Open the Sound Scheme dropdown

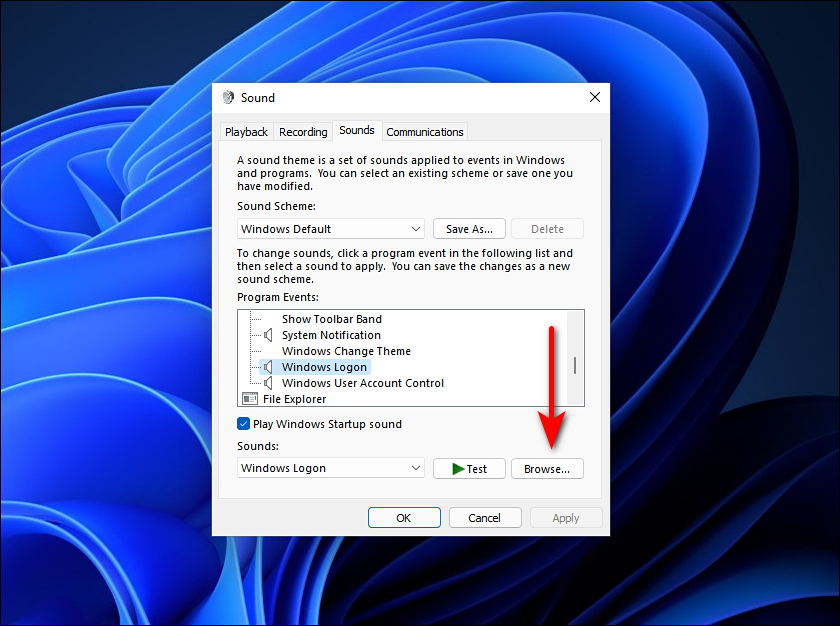(x=331, y=229)
